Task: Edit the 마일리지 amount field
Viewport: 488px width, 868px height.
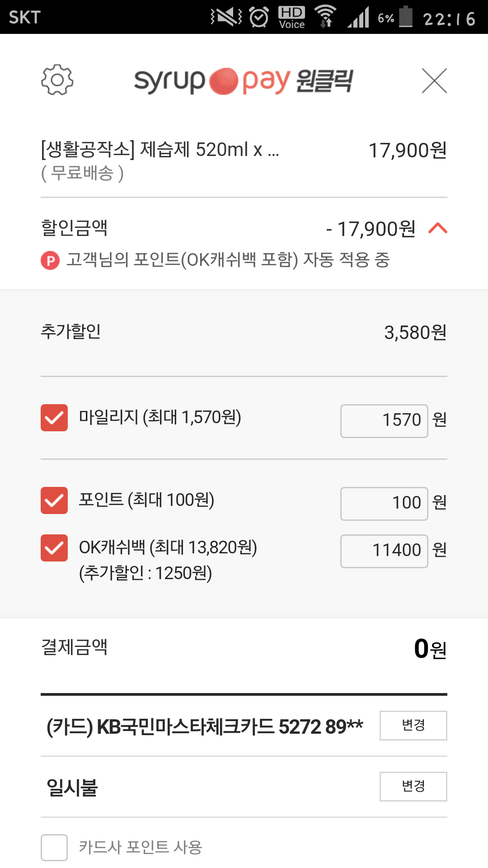Action: tap(384, 421)
